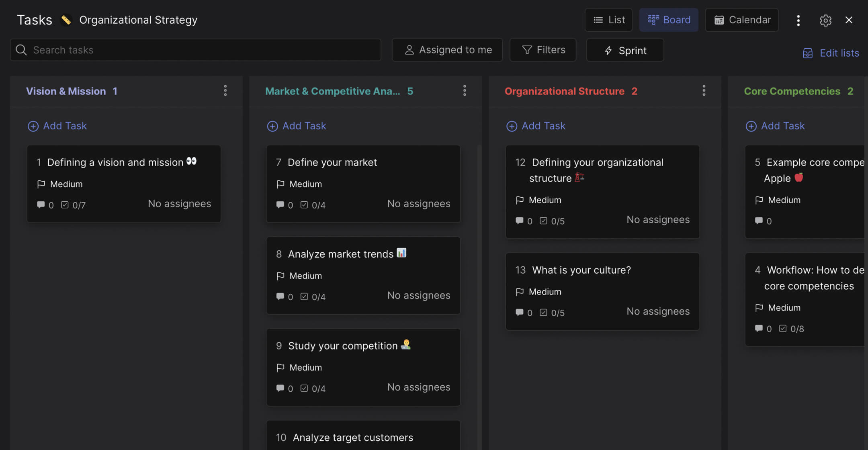Click the 0/5 checklist on What is your culture?
868x450 pixels.
tap(553, 313)
